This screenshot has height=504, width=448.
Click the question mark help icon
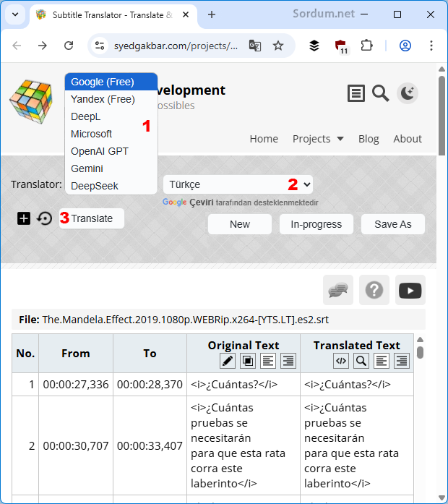374,290
